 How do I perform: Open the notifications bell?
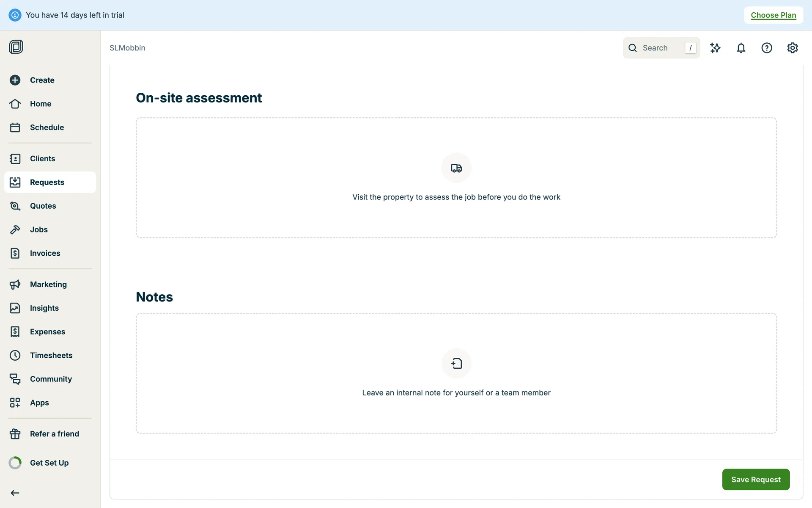pyautogui.click(x=741, y=48)
